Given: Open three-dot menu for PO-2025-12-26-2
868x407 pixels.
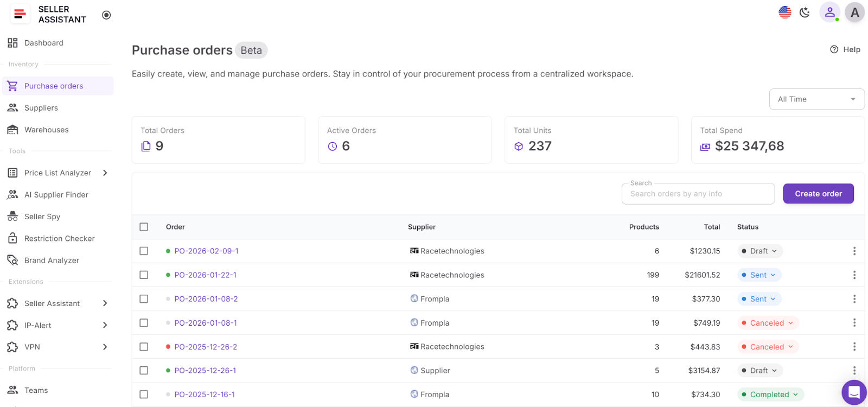Looking at the screenshot, I should coord(854,347).
